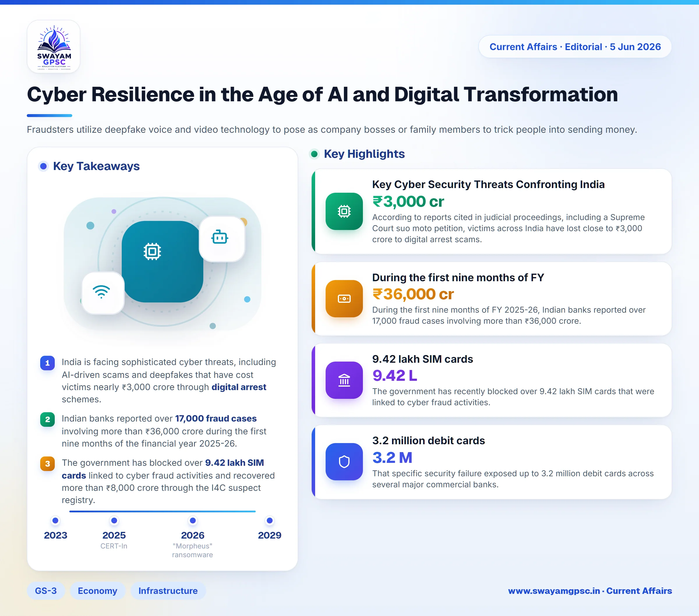Screen dimensions: 699x616
Task: Click the Infrastructure tag
Action: (x=168, y=591)
